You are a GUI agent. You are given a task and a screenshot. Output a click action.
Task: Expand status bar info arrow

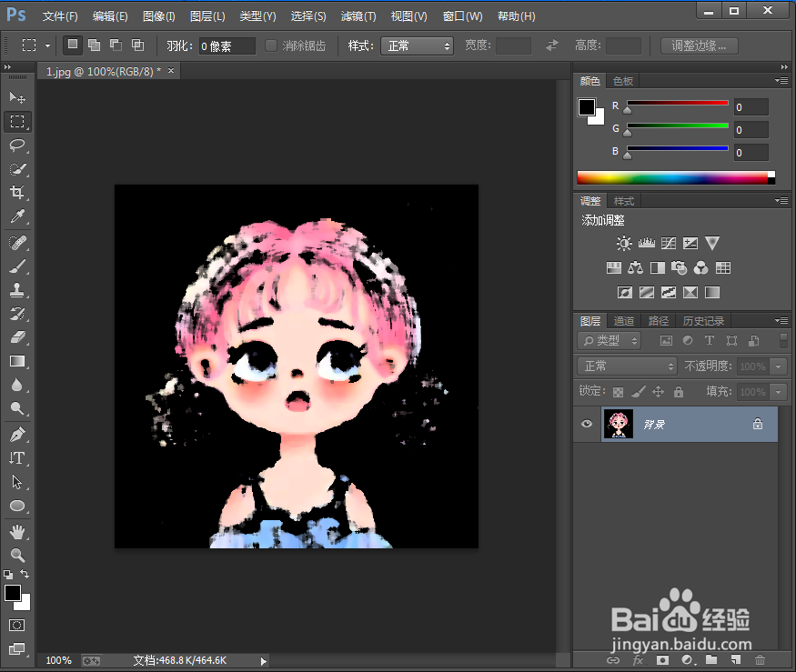pos(263,661)
